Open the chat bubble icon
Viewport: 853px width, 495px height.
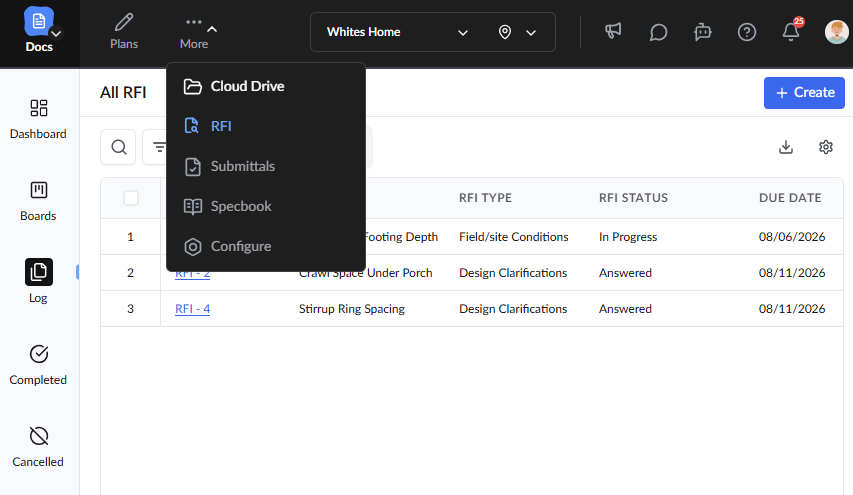click(x=658, y=32)
